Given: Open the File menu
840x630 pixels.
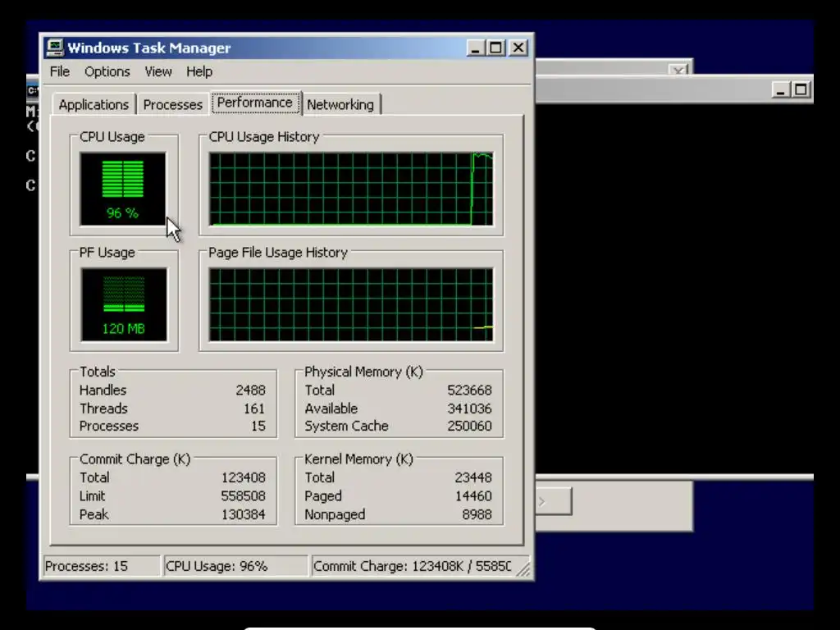Looking at the screenshot, I should 59,71.
